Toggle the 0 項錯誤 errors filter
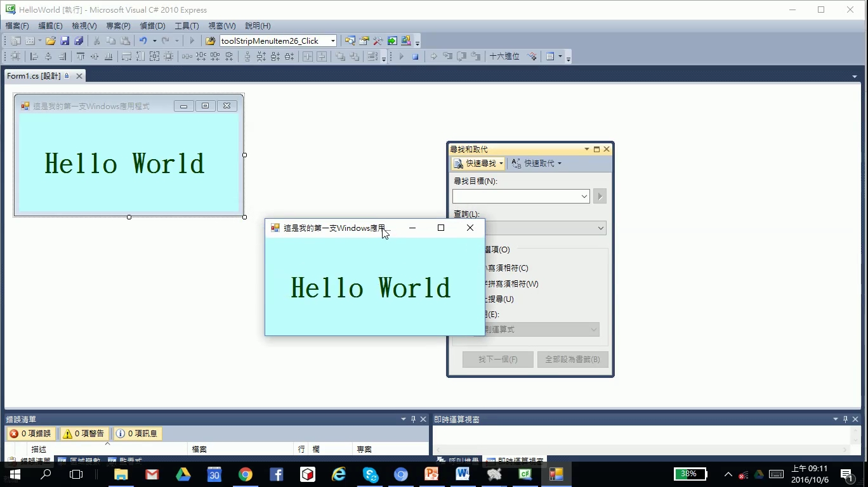This screenshot has width=868, height=487. coord(30,434)
